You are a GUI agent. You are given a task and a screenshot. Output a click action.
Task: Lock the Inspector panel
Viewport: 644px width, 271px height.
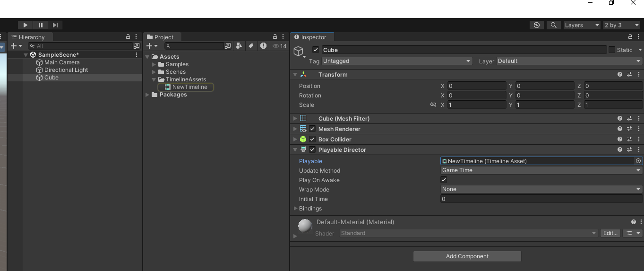[x=630, y=37]
